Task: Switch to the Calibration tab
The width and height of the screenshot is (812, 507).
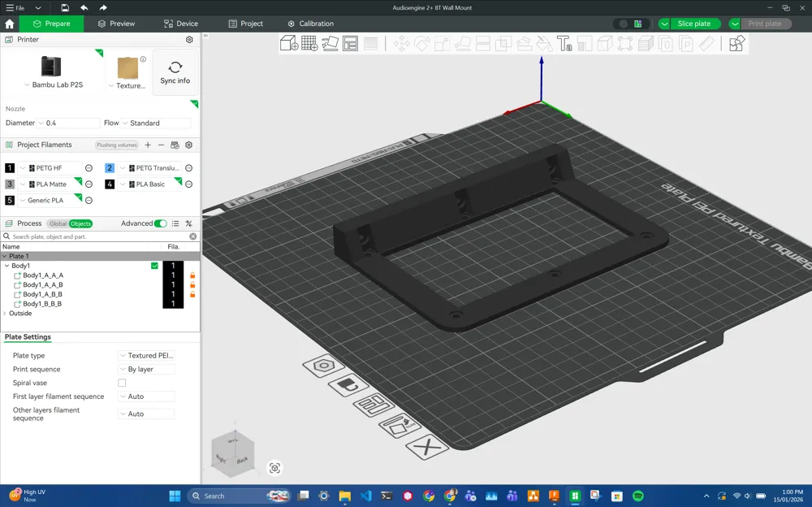Action: [x=311, y=24]
